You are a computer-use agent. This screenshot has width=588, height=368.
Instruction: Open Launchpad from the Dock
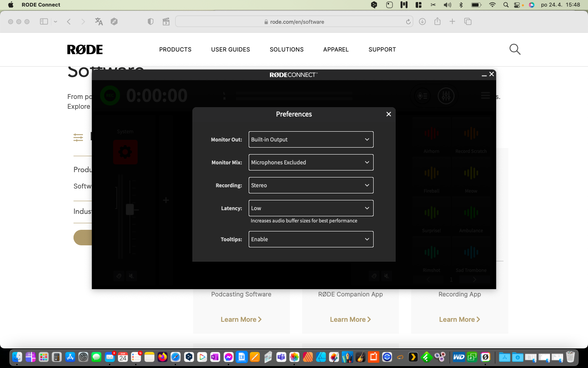[44, 357]
